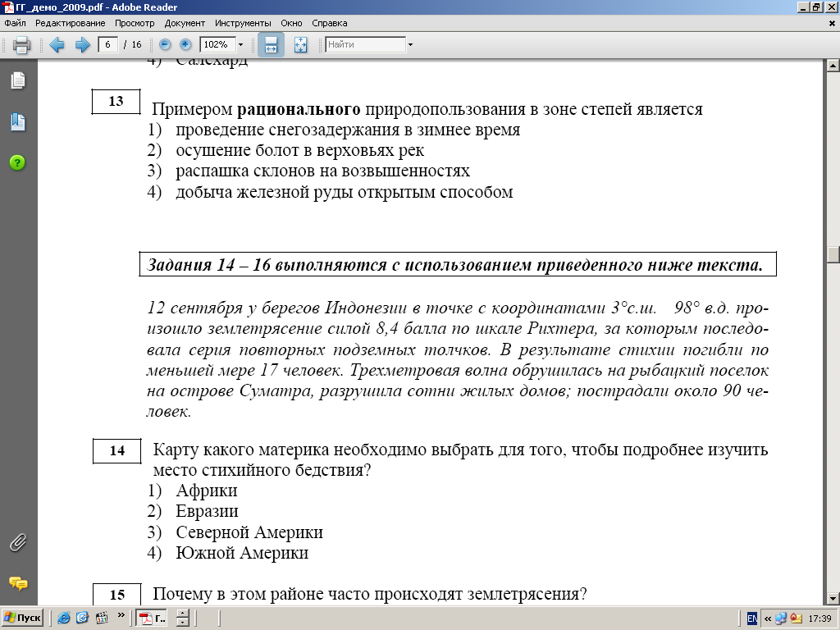Open the Редактирование menu
Viewport: 840px width, 630px height.
[x=71, y=23]
